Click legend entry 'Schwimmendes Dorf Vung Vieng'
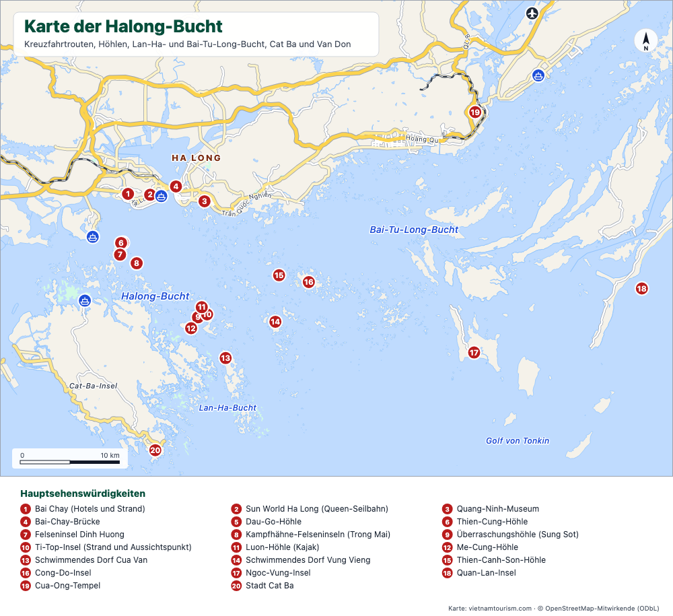This screenshot has height=616, width=673. pyautogui.click(x=300, y=560)
